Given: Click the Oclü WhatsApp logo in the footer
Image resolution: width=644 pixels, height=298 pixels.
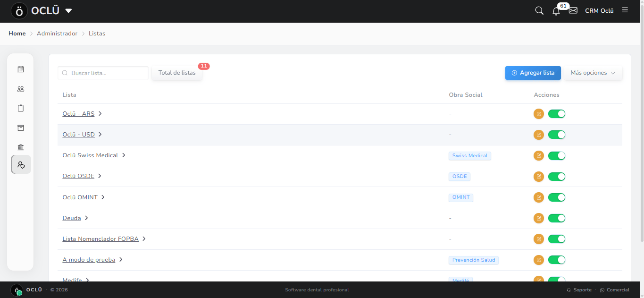Looking at the screenshot, I should [x=17, y=290].
